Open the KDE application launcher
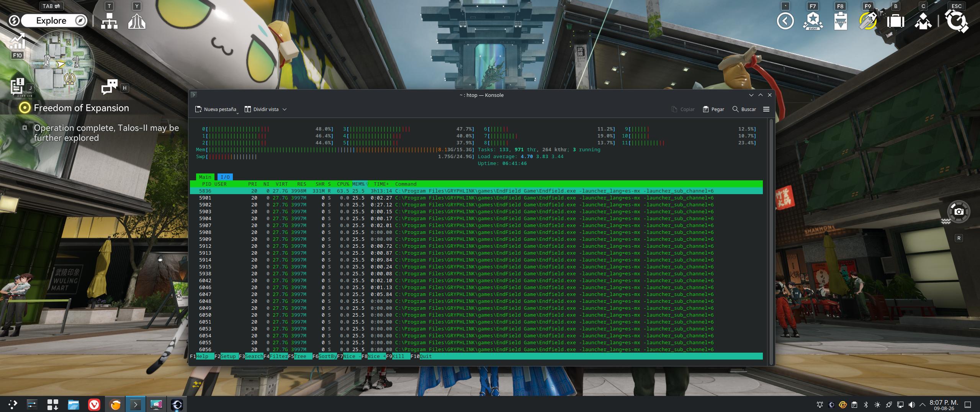980x412 pixels. point(13,404)
